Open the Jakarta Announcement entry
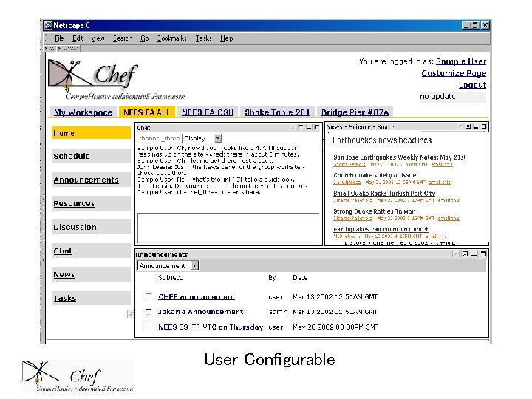Screen dimensions: 532x399 coord(200,312)
